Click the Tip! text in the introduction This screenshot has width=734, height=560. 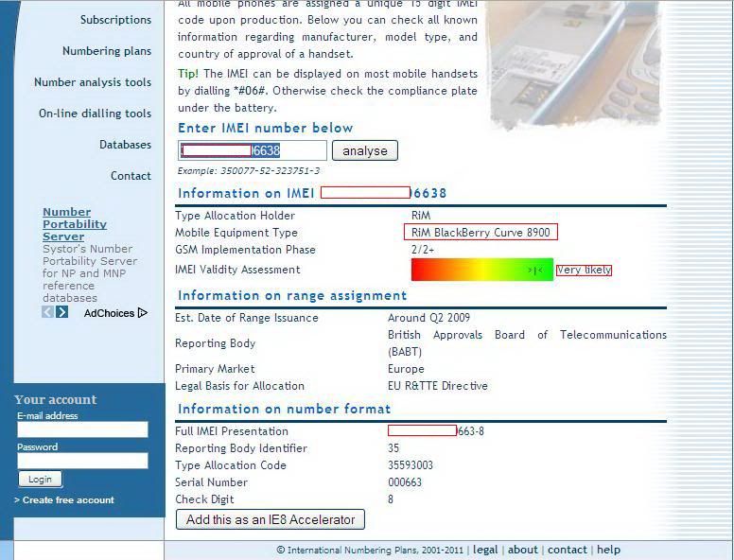[x=187, y=74]
